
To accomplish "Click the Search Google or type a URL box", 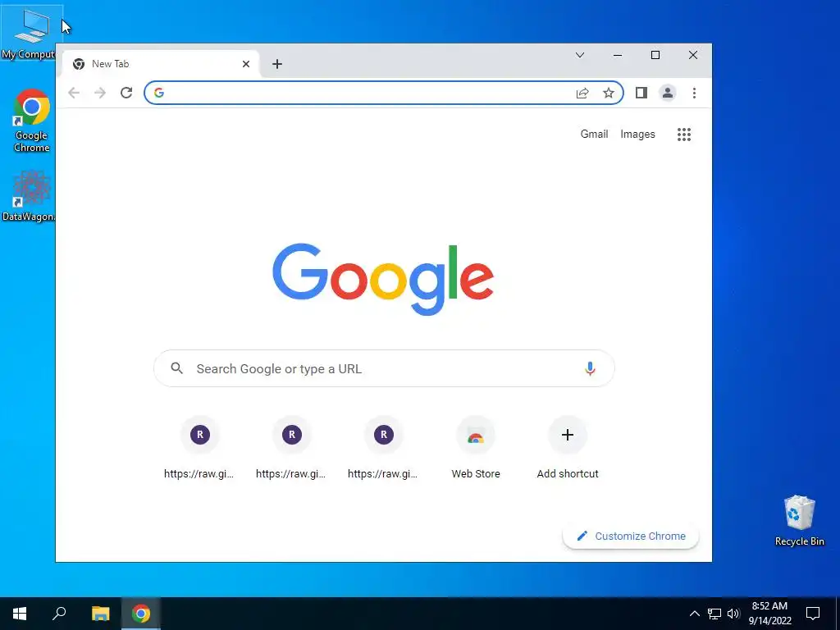I will tap(384, 368).
